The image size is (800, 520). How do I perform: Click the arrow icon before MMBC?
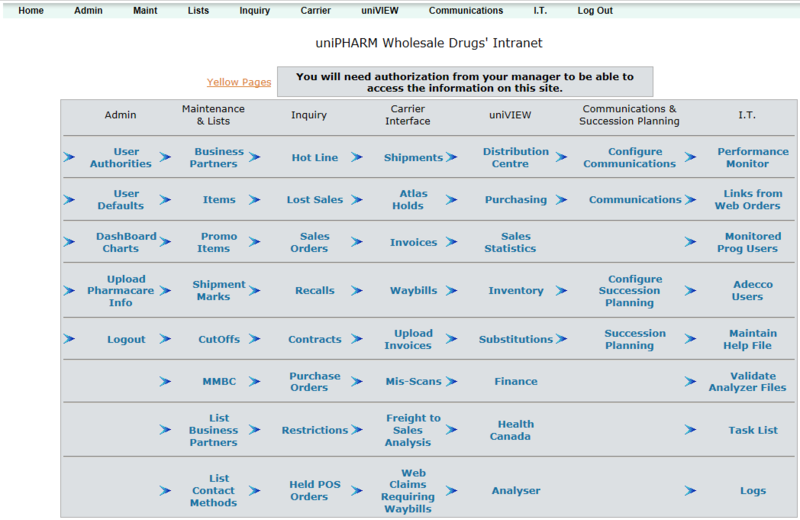click(165, 381)
